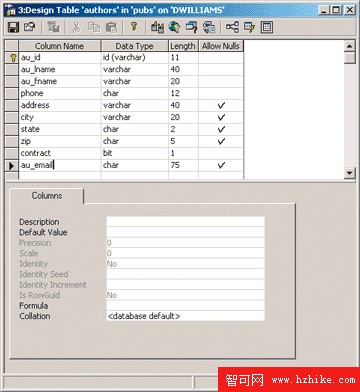Image resolution: width=360 pixels, height=392 pixels.
Task: Click the Length cell showing 75
Action: pos(183,166)
